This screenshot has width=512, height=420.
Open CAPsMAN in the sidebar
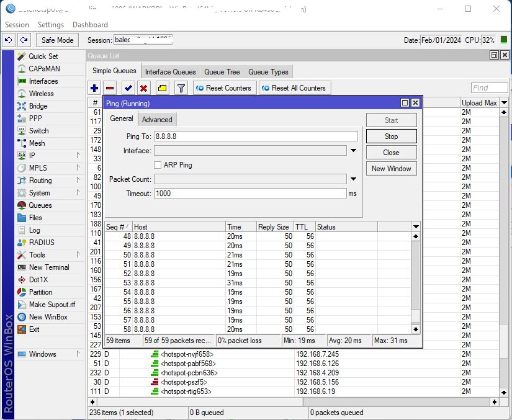pos(44,69)
